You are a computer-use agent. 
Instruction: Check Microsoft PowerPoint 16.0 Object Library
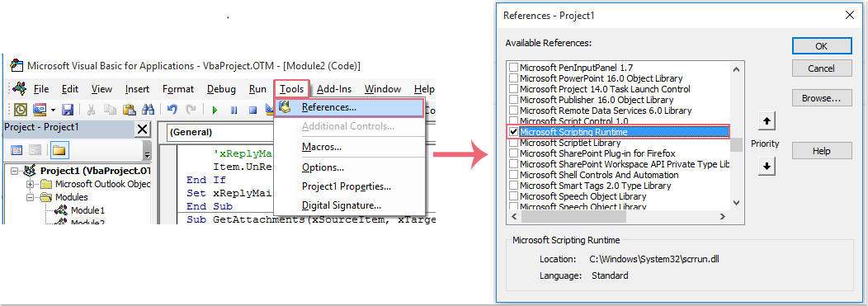click(x=514, y=78)
